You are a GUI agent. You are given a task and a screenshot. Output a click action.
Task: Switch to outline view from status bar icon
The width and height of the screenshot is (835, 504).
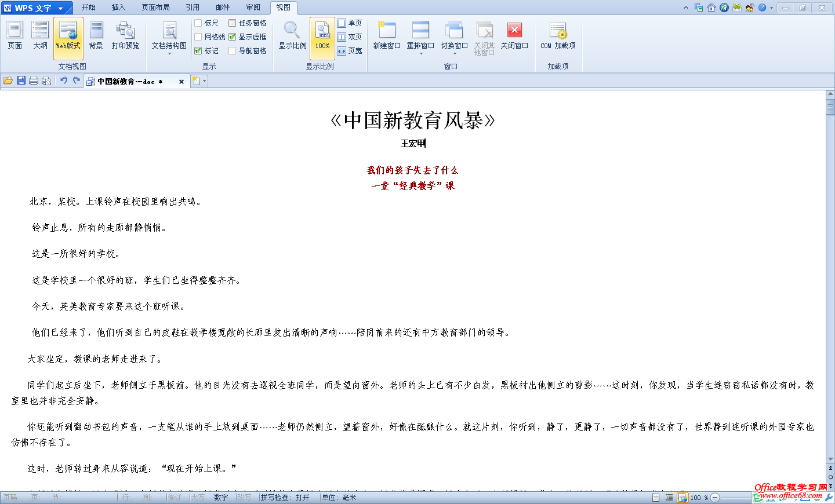coord(669,498)
